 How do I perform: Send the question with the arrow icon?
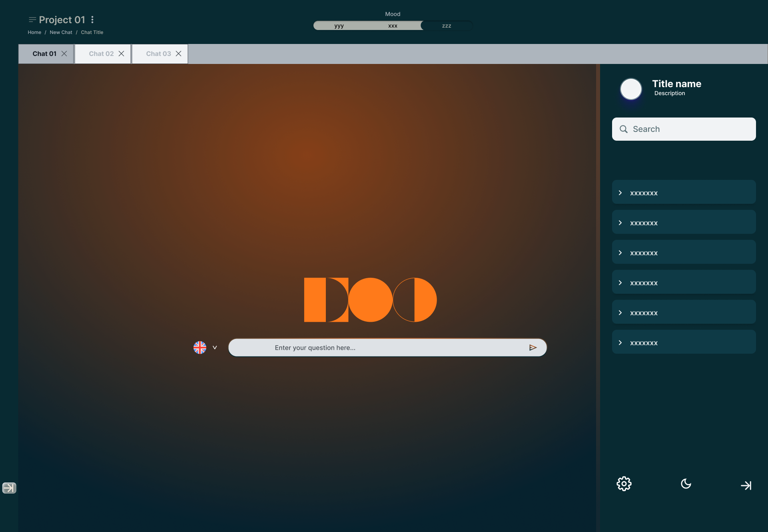[533, 348]
